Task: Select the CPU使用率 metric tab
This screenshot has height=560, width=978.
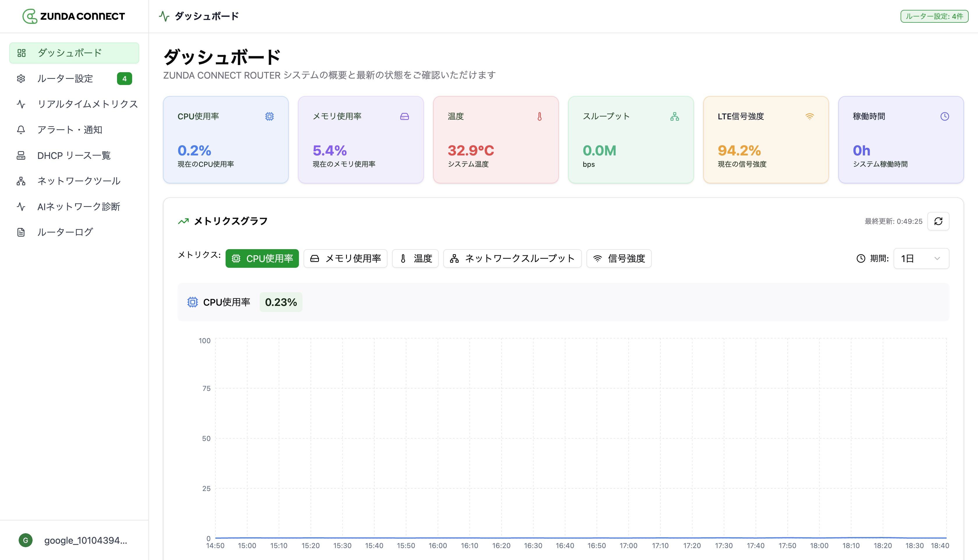Action: 262,258
